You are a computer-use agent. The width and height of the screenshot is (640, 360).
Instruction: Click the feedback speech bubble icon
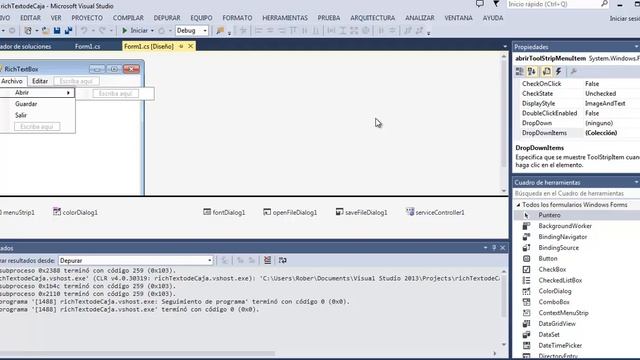480,4
